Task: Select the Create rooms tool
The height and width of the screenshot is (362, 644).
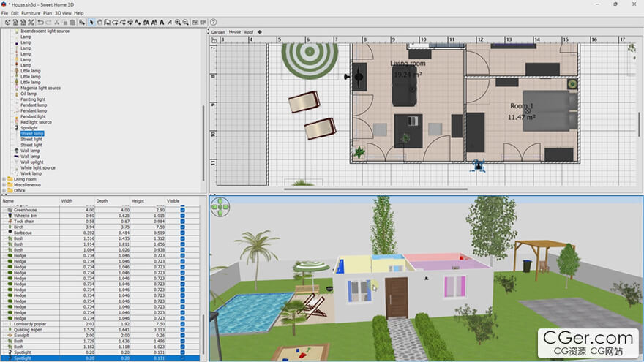Action: pyautogui.click(x=115, y=22)
